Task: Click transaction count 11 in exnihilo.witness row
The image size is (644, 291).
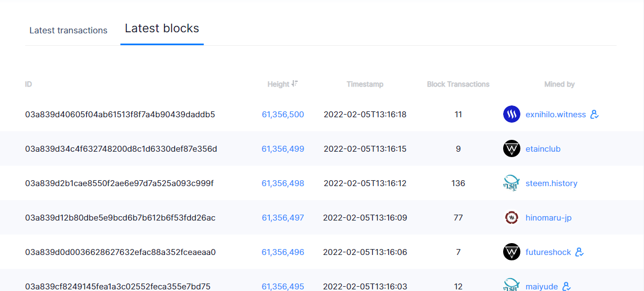Action: click(x=459, y=115)
